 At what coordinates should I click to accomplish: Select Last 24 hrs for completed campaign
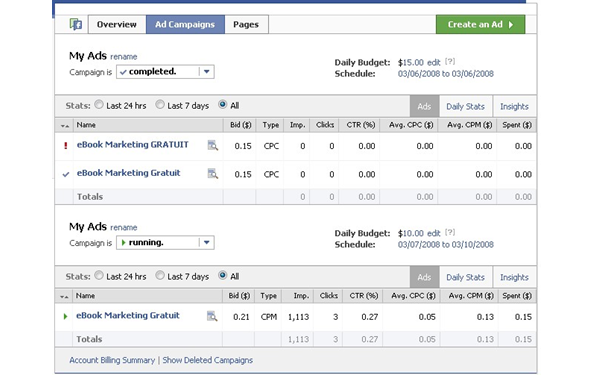tap(99, 104)
